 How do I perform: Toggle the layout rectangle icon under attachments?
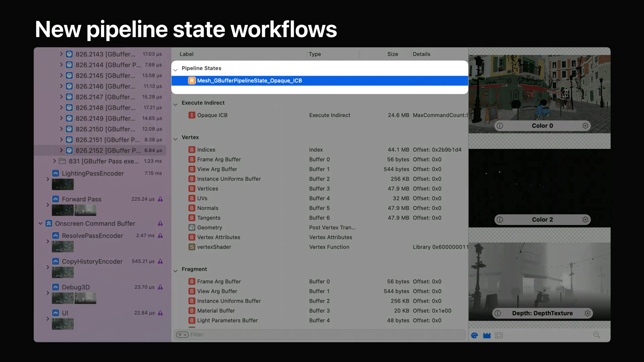(499, 335)
